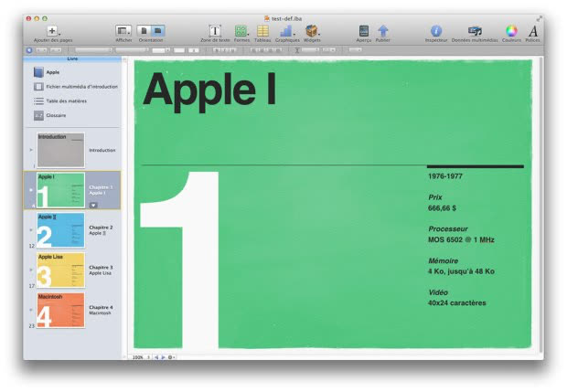This screenshot has height=392, width=567.
Task: Open the Afficher view options
Action: coord(123,31)
